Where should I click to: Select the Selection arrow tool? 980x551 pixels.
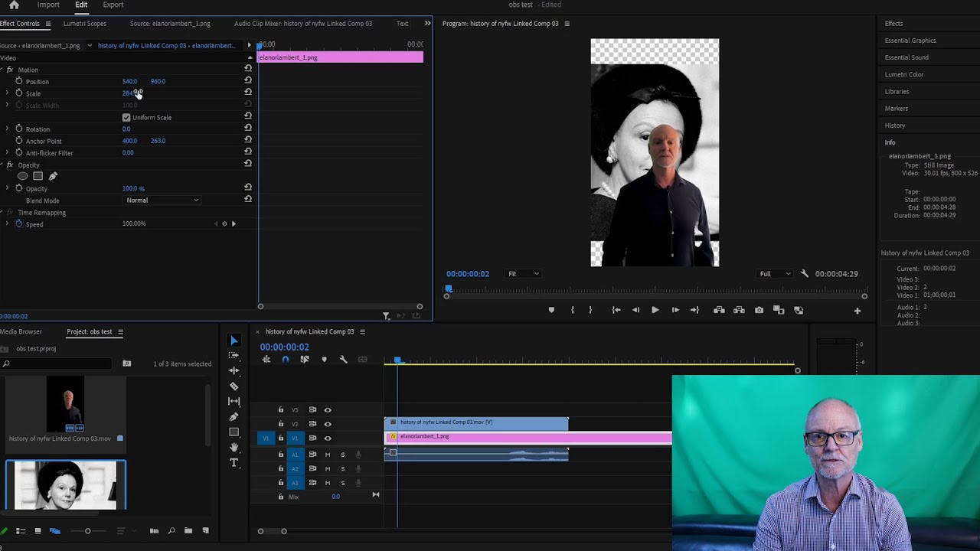click(x=234, y=341)
